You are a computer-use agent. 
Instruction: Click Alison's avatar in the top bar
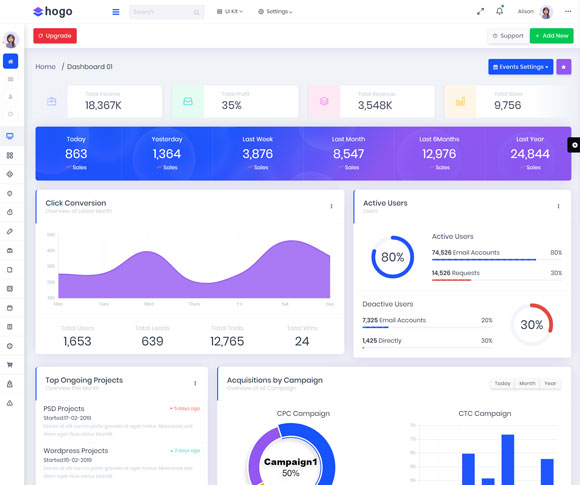(546, 12)
